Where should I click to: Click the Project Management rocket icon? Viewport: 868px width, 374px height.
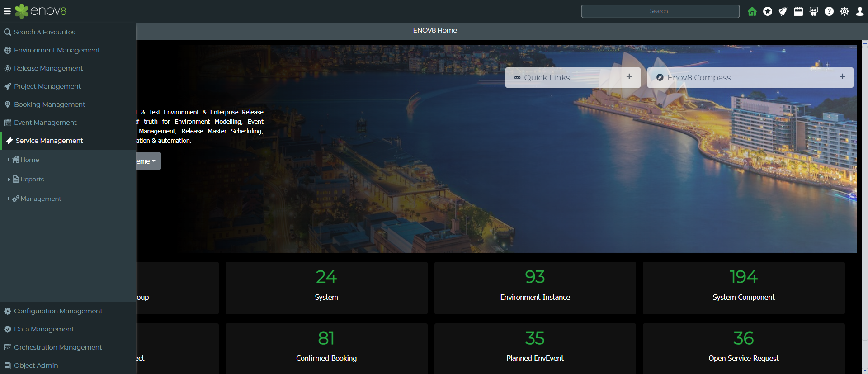(x=8, y=86)
